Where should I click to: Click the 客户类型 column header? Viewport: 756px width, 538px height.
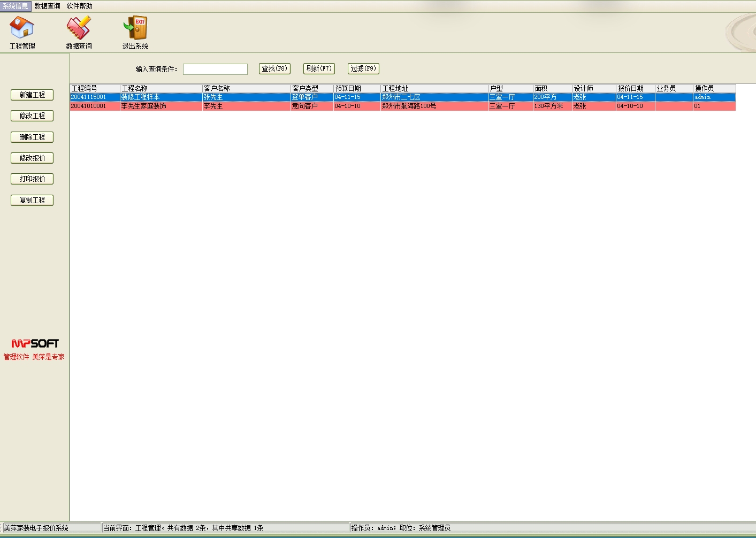pos(311,88)
